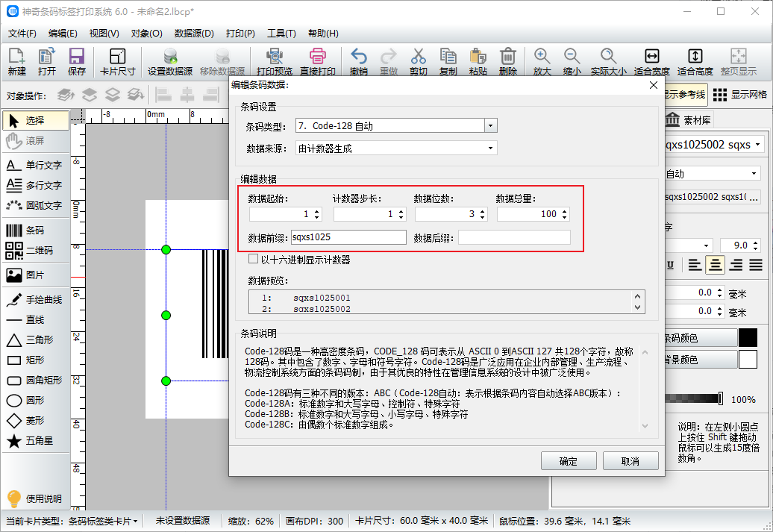The height and width of the screenshot is (532, 773).
Task: Select the 二维码 QR code tool
Action: pos(34,250)
